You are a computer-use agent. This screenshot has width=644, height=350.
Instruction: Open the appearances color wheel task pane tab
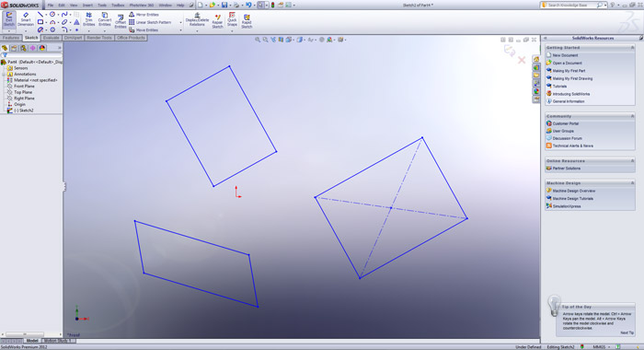point(536,91)
